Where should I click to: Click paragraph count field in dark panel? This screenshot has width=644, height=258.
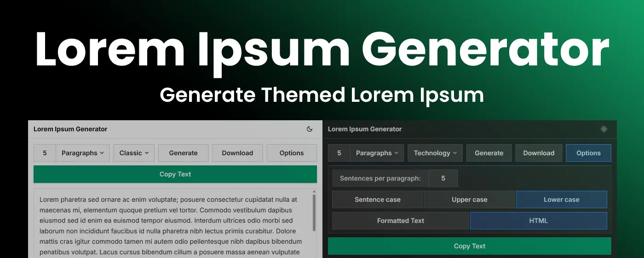pos(339,153)
